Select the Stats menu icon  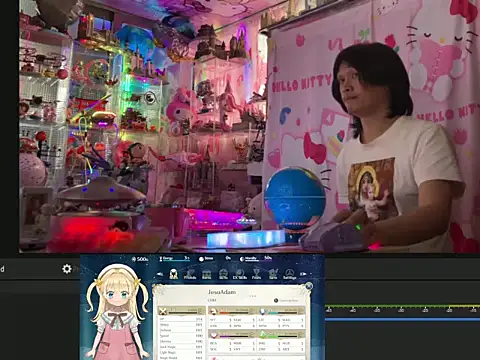(173, 274)
